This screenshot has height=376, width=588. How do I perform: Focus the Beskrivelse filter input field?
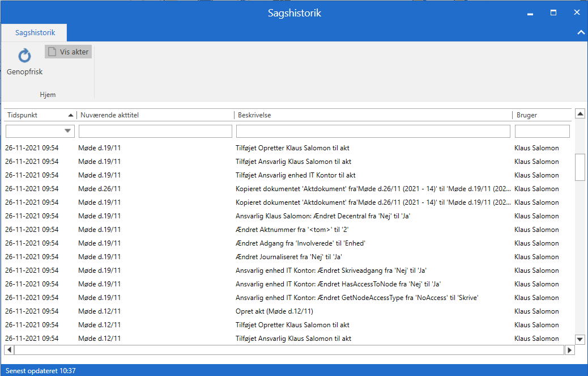click(x=373, y=132)
